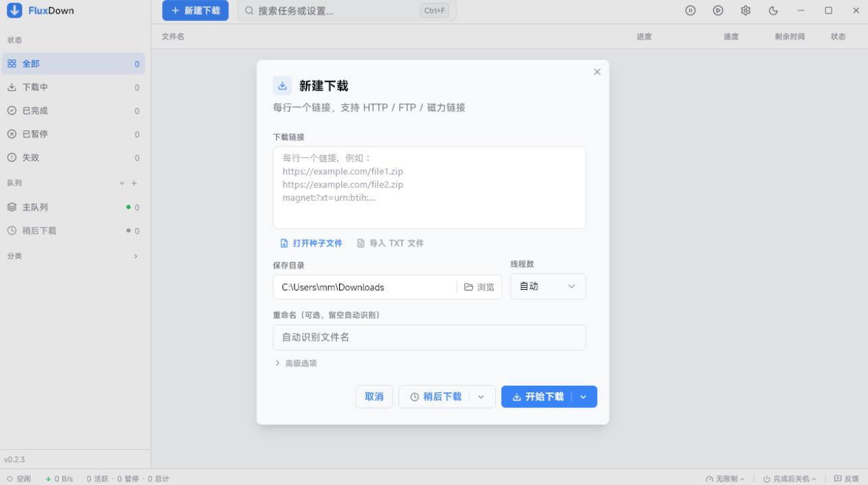The height and width of the screenshot is (485, 868).
Task: Open 稍后下载 queue
Action: [73, 230]
